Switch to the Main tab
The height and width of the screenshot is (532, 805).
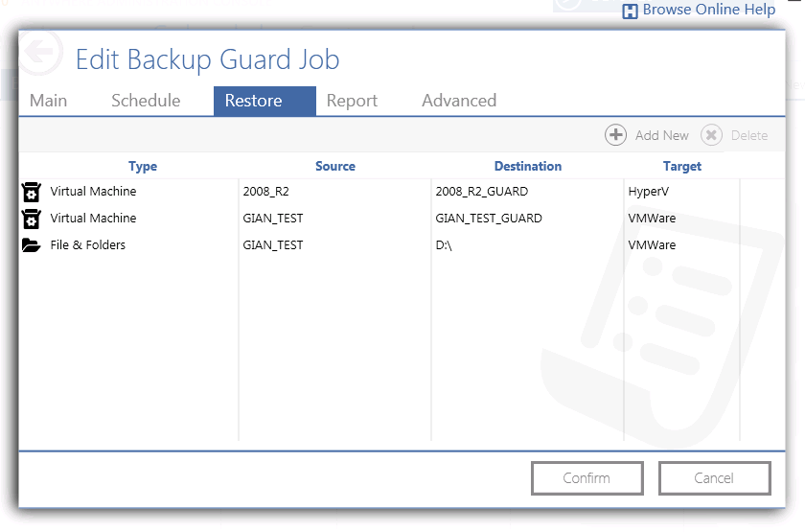(48, 100)
